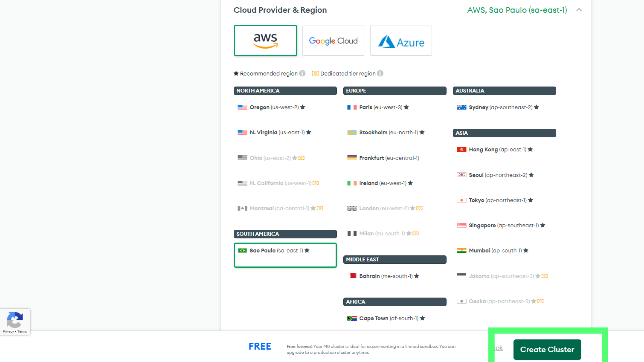Viewport: 644px width, 362px height.
Task: Click the France flag beside Paris
Action: click(x=352, y=107)
